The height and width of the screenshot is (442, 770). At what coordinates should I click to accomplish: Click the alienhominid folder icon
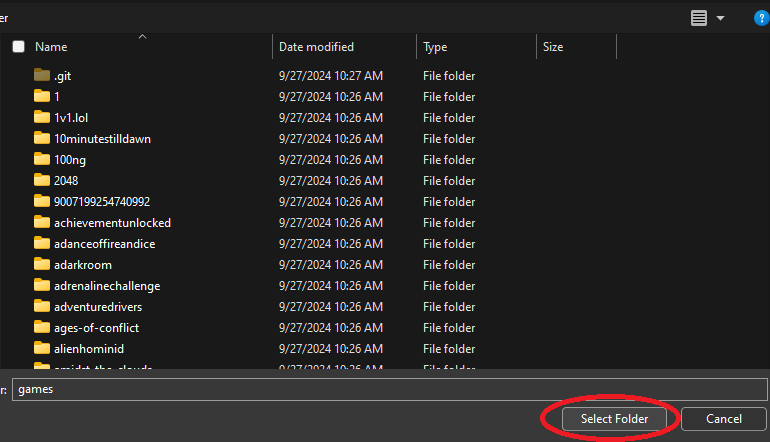(x=42, y=348)
